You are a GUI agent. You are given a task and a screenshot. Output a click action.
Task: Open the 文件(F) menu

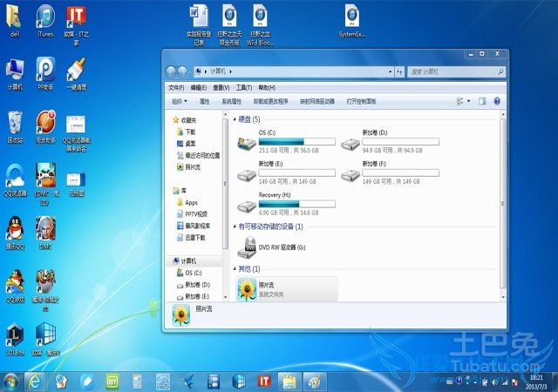click(x=175, y=87)
